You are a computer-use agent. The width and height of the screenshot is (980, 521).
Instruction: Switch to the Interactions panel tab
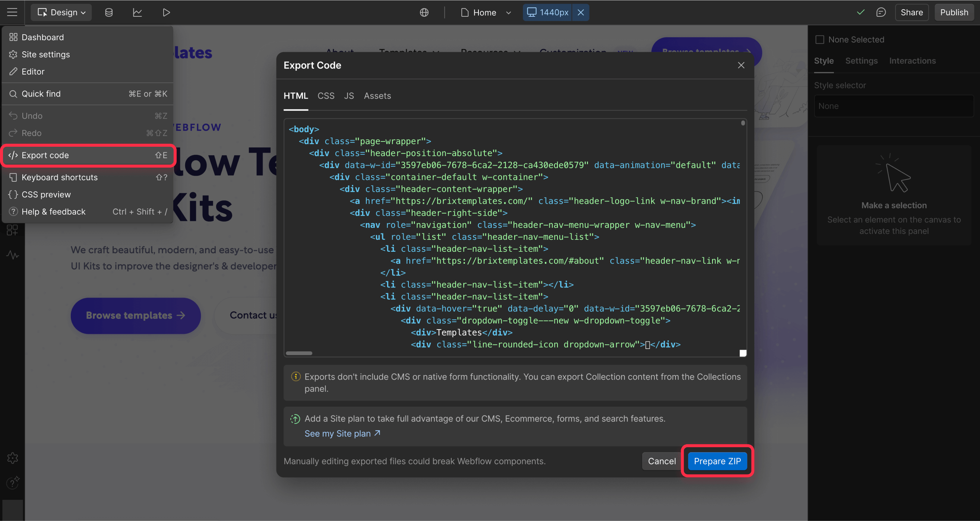click(x=912, y=61)
